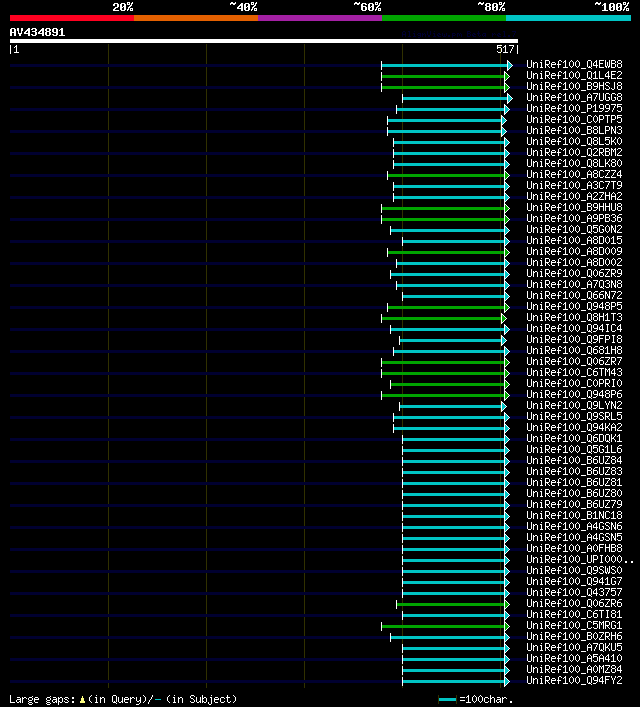
Task: Open UniRef100_A8CZZ4 hit name
Action: click(574, 174)
